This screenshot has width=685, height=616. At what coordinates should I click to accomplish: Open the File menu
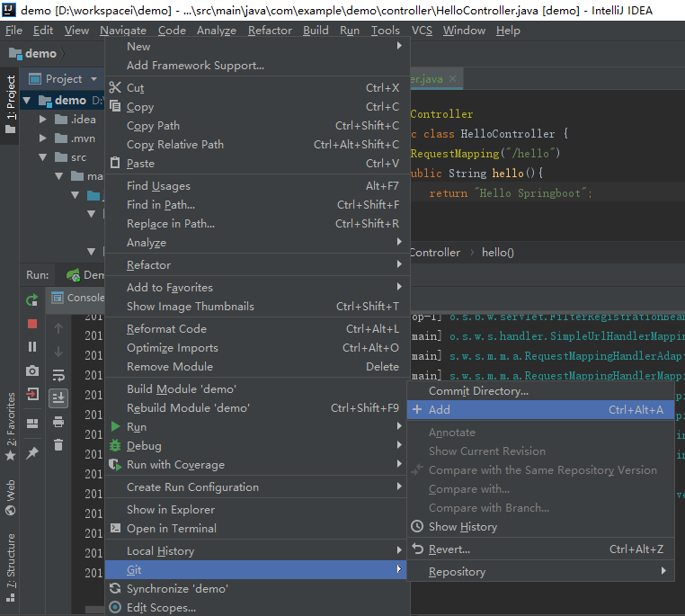tap(13, 31)
